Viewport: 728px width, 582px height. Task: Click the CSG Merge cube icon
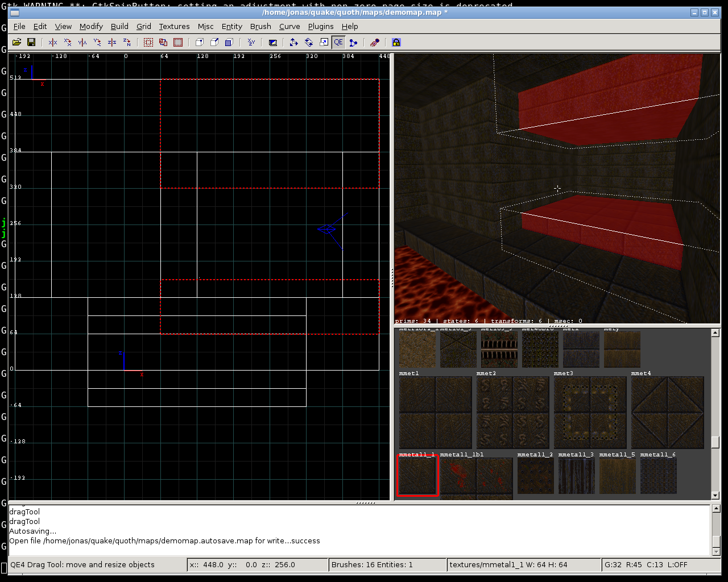pos(214,42)
